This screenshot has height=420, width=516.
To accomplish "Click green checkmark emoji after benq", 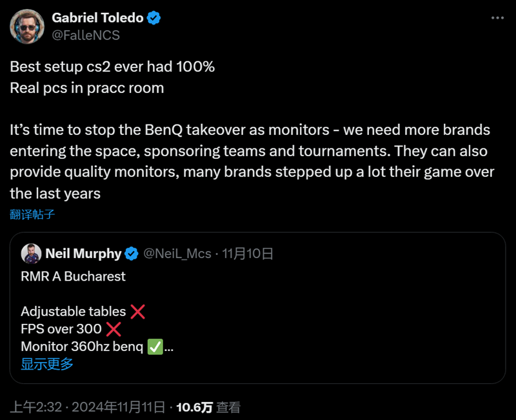I will 155,346.
